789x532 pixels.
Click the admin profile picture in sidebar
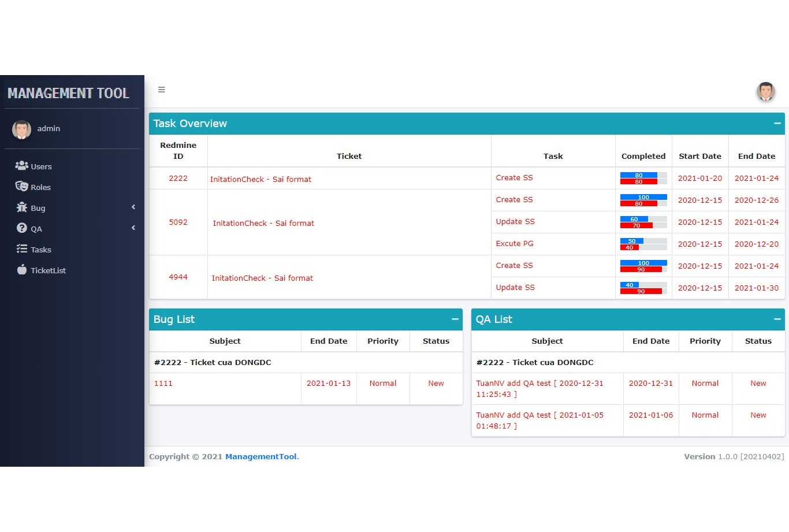click(22, 129)
